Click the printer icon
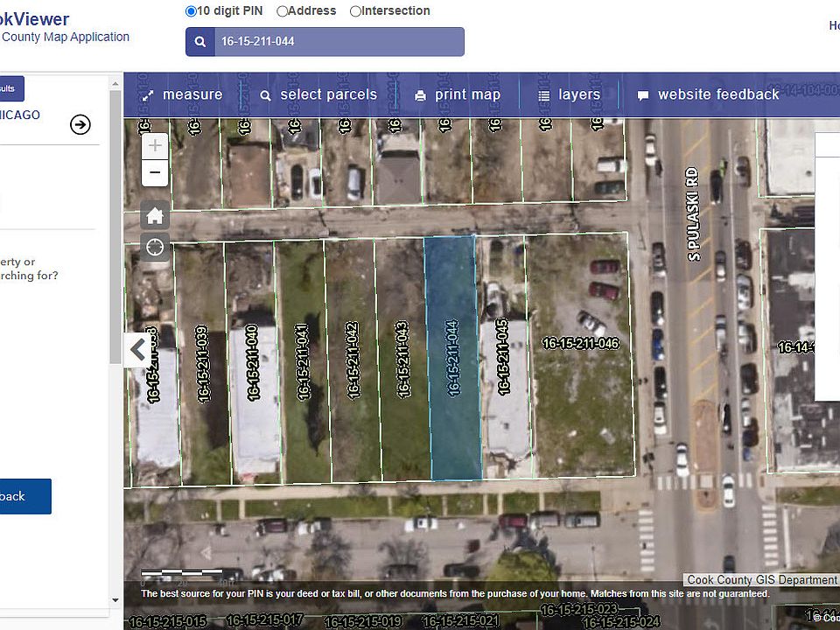This screenshot has height=630, width=840. tap(421, 96)
